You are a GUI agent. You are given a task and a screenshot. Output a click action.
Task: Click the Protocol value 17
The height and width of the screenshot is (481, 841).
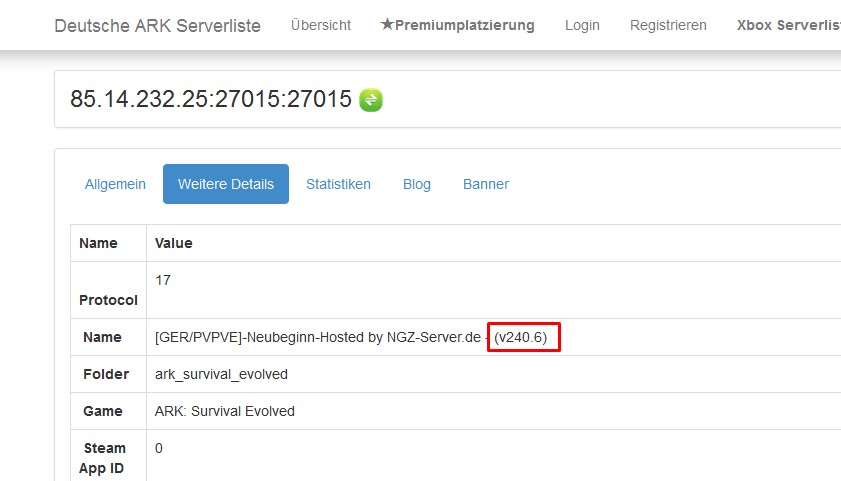(x=163, y=280)
